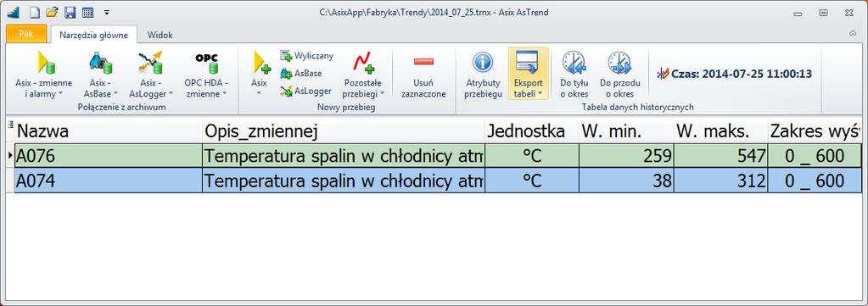868x306 pixels.
Task: Click the Pozostałe przebiegi icon
Action: [363, 62]
